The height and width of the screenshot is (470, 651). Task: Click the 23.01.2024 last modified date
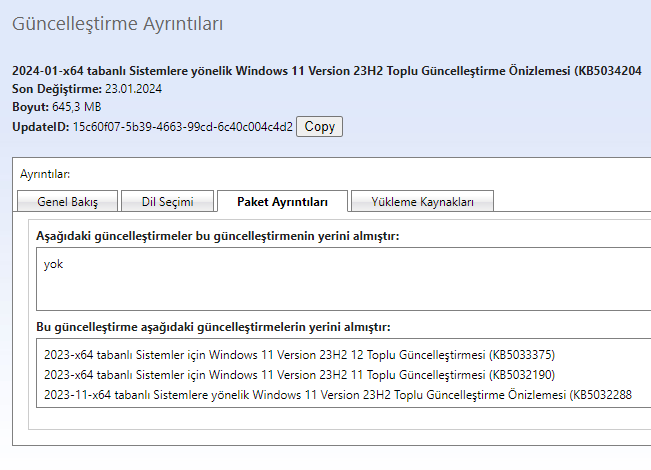click(133, 89)
